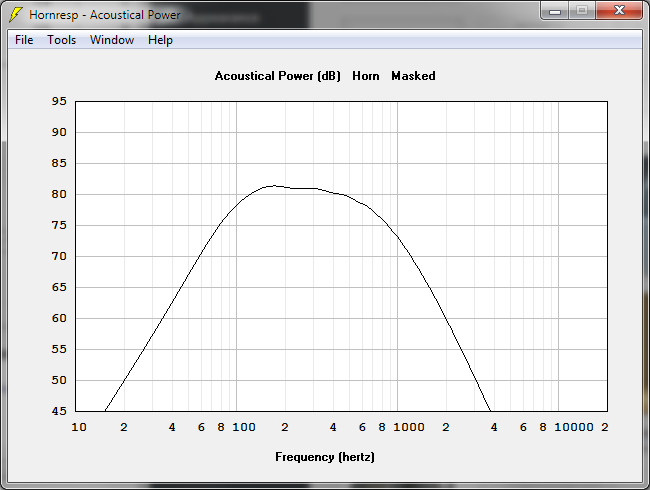The image size is (650, 490).
Task: Click the Hornresp lightning bolt icon
Action: tap(15, 15)
